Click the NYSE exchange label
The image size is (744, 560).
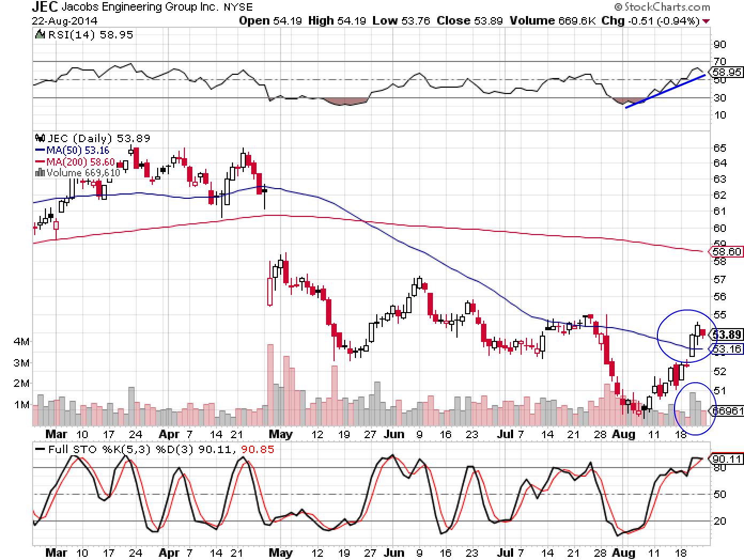click(238, 7)
